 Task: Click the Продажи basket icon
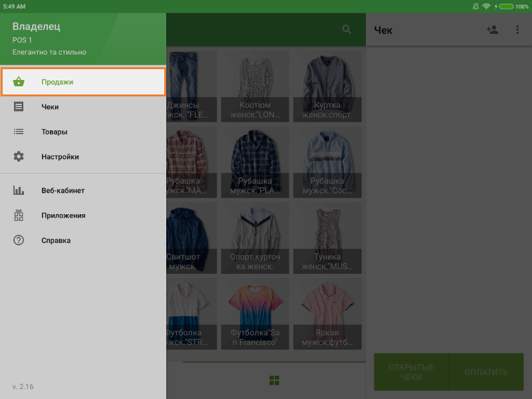coord(19,82)
